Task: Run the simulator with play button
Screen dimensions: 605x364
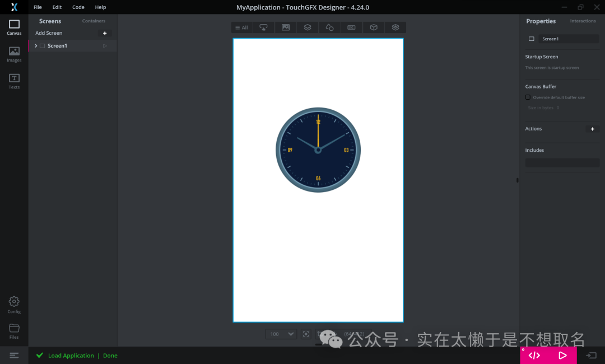Action: 562,355
